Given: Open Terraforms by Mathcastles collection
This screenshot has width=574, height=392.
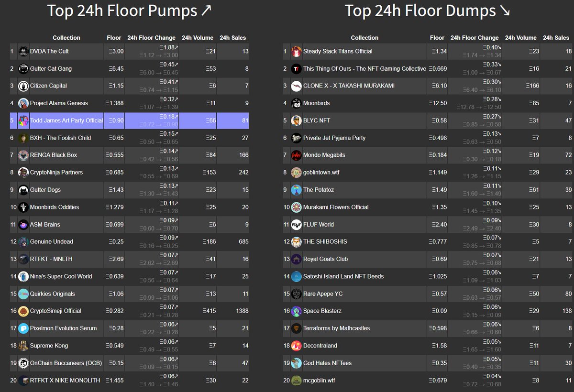Looking at the screenshot, I should pyautogui.click(x=337, y=328).
